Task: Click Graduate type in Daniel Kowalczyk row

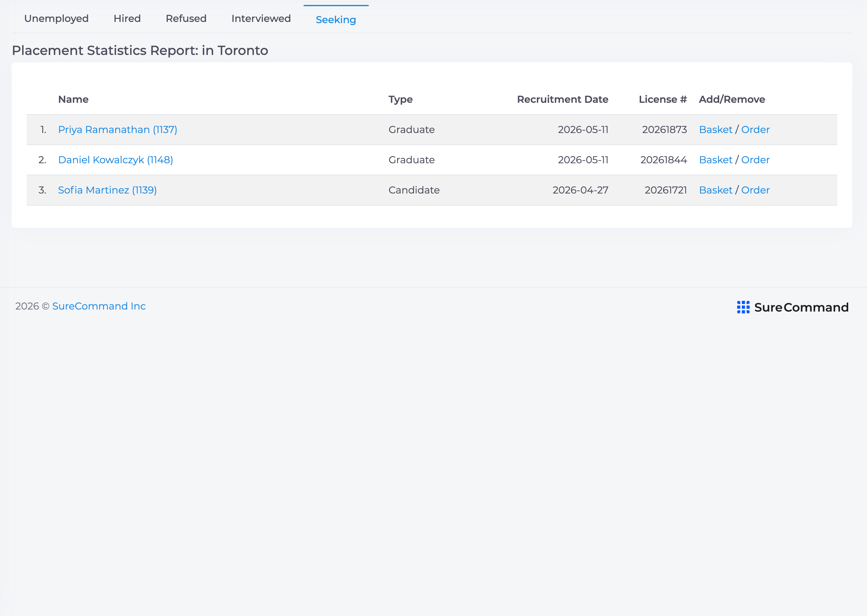Action: point(412,160)
